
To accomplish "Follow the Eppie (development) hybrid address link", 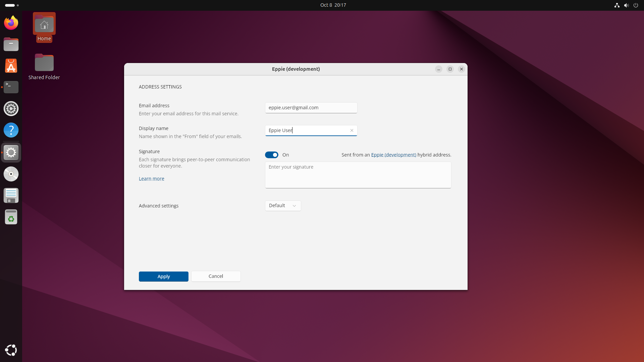I will coord(393,155).
